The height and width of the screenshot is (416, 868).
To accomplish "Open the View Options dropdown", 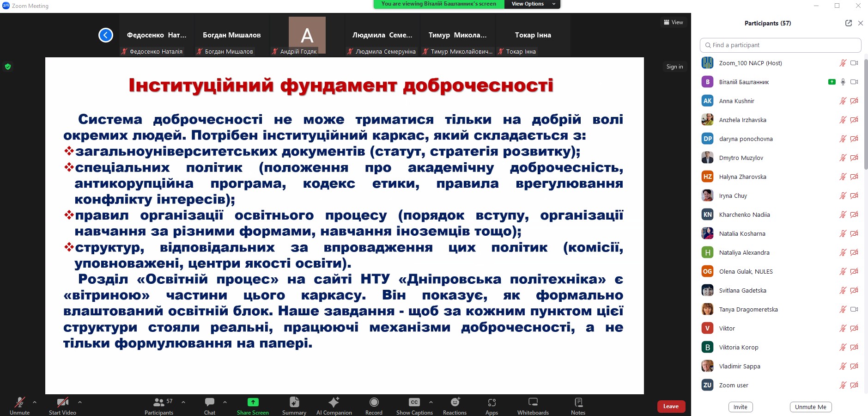I will 534,4.
